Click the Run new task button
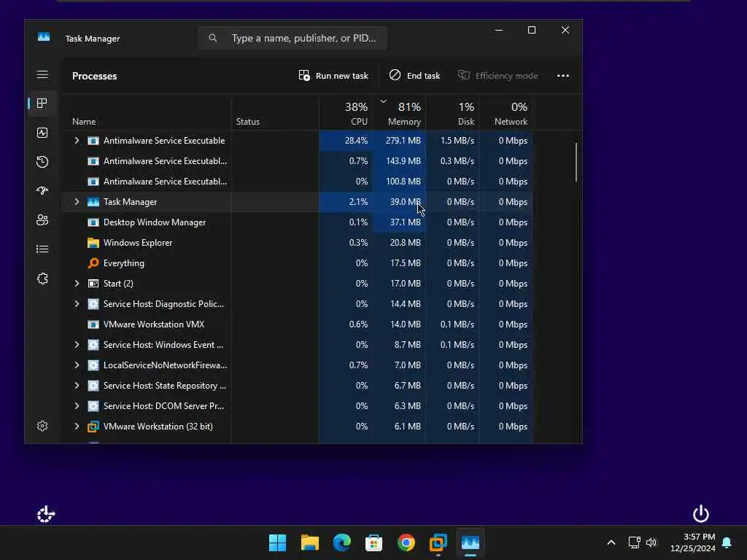 point(333,76)
